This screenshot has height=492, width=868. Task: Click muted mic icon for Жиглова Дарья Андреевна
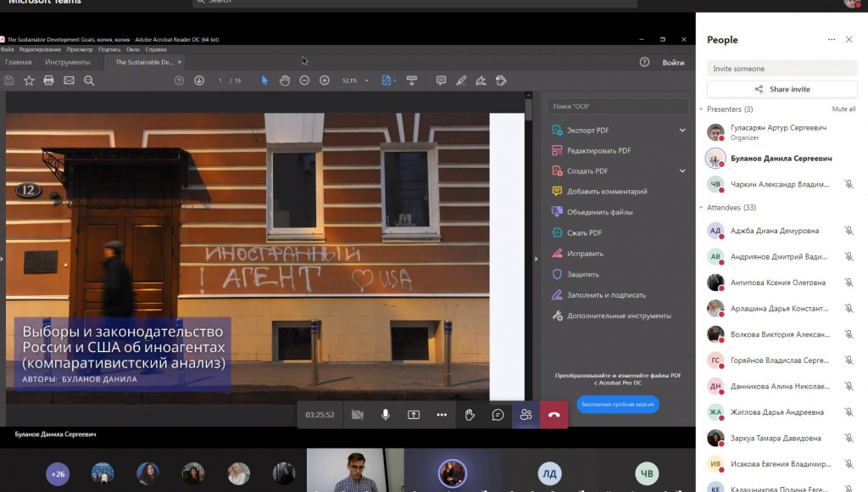coord(849,412)
